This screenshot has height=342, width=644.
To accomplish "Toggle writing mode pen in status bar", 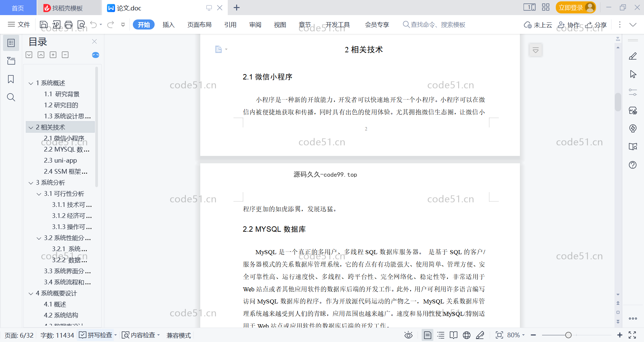I will click(480, 335).
